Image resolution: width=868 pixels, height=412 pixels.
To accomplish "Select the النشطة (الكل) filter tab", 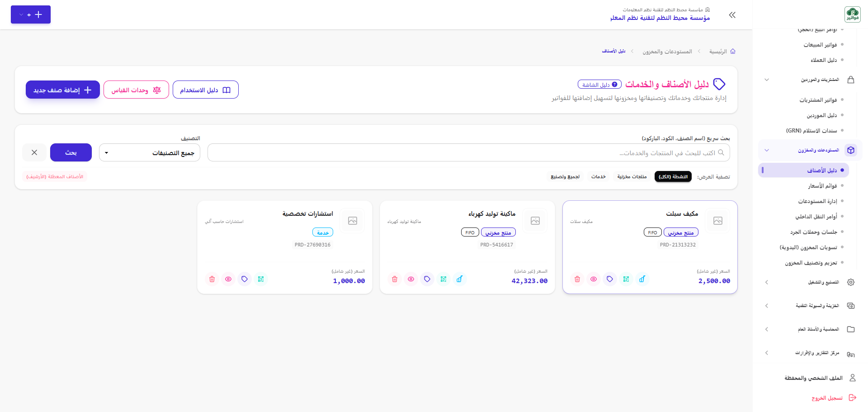I will (x=673, y=177).
